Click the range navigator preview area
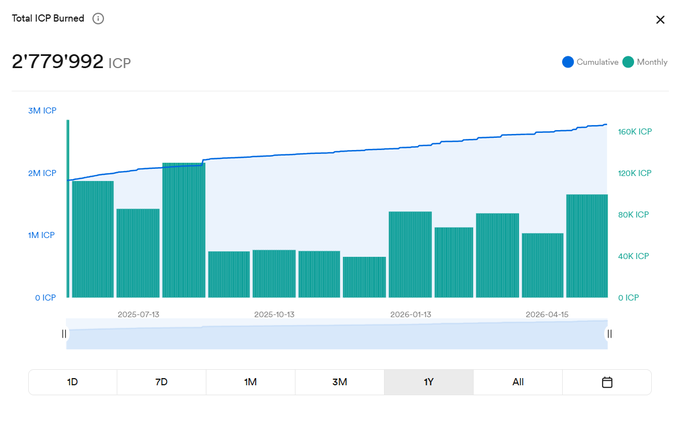Viewport: 680px width, 429px height. point(337,334)
